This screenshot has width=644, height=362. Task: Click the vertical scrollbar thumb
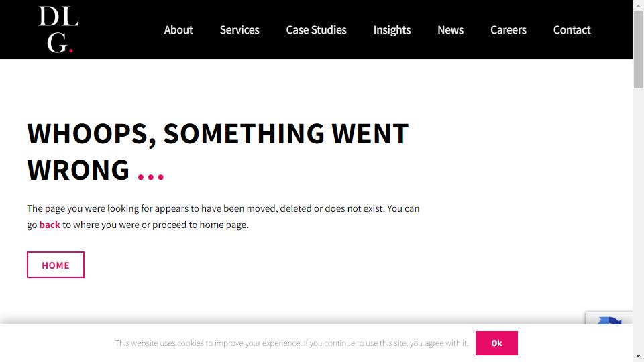(638, 50)
